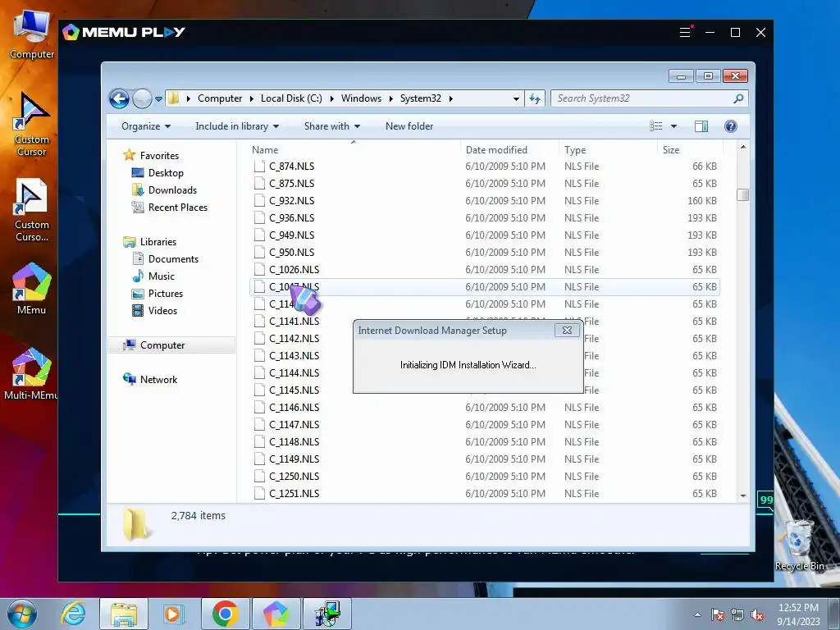Sort files by the Size column
This screenshot has height=630, width=840.
tap(690, 150)
